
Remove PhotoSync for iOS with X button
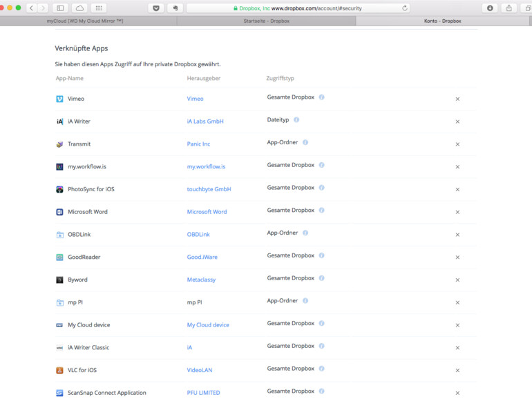(457, 190)
